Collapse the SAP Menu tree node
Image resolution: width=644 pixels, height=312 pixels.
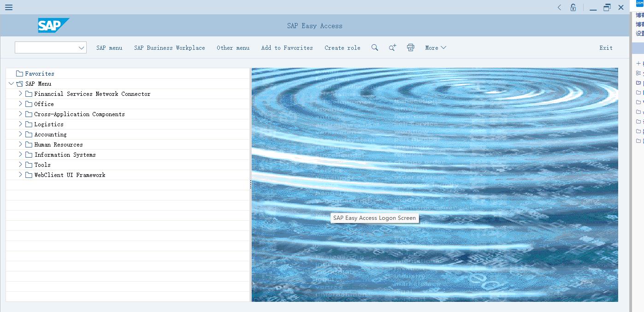tap(11, 84)
